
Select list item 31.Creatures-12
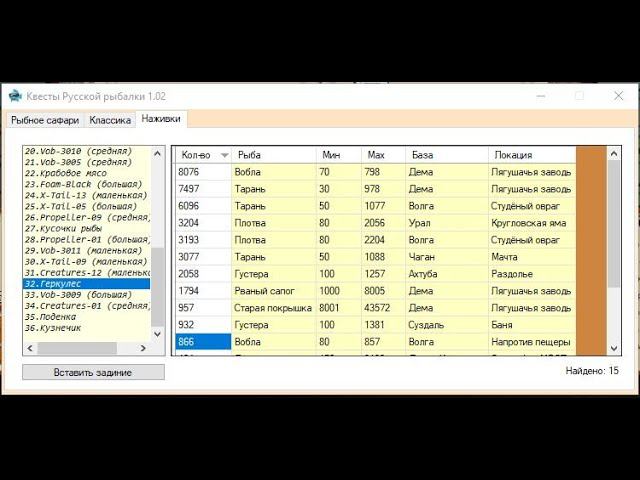[87, 272]
